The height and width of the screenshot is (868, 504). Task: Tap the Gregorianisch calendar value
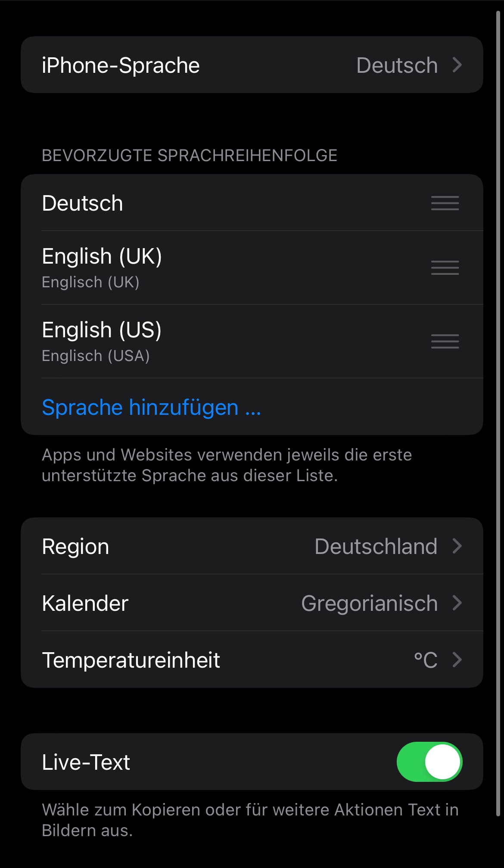pyautogui.click(x=369, y=603)
